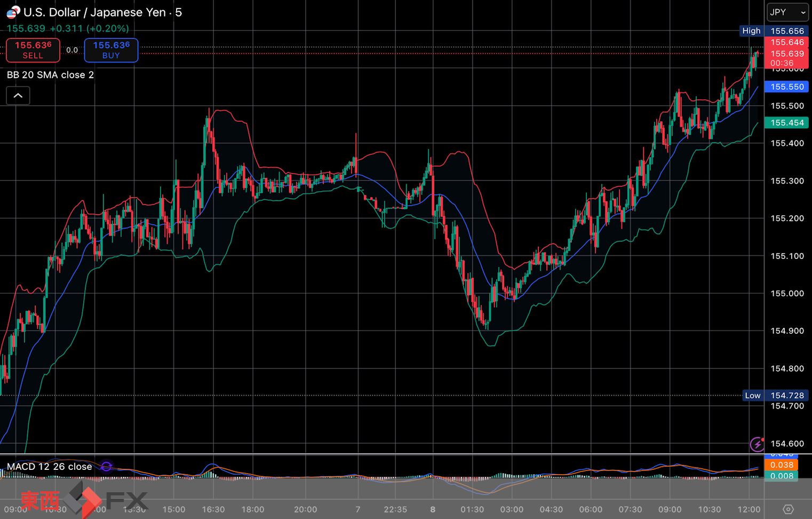This screenshot has height=519, width=812.
Task: Click the High 155.656 price label
Action: coord(773,31)
